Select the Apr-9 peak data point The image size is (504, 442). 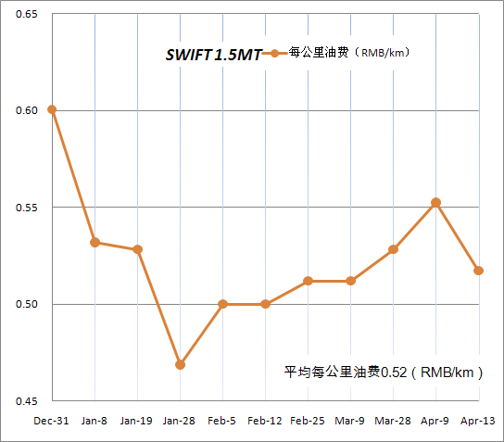point(435,203)
